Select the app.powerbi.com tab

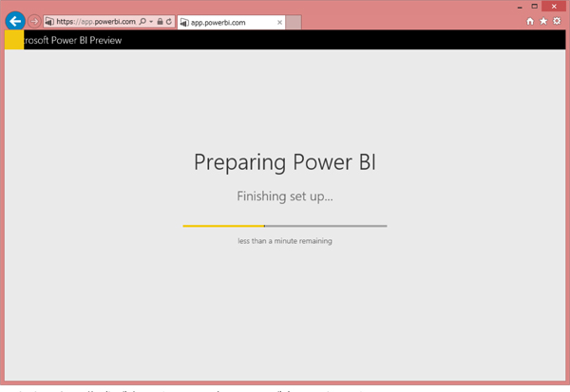231,23
